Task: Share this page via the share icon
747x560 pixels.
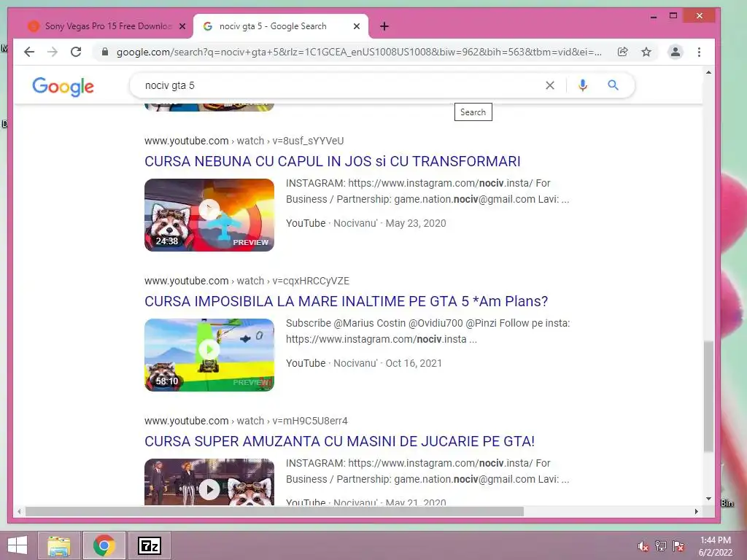Action: [x=623, y=52]
